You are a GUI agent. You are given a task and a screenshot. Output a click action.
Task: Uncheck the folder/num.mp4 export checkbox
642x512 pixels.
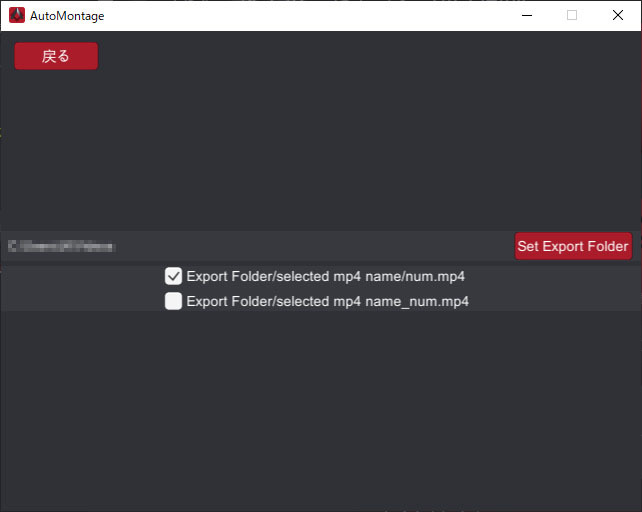click(173, 276)
